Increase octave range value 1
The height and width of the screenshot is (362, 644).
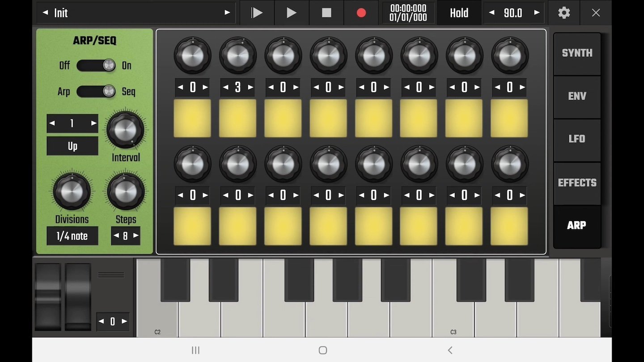coord(93,123)
